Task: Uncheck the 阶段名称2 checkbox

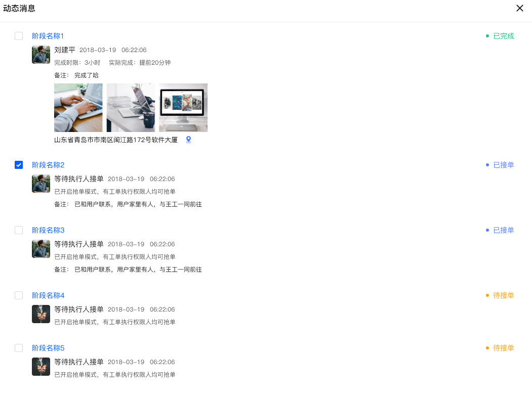Action: click(19, 165)
